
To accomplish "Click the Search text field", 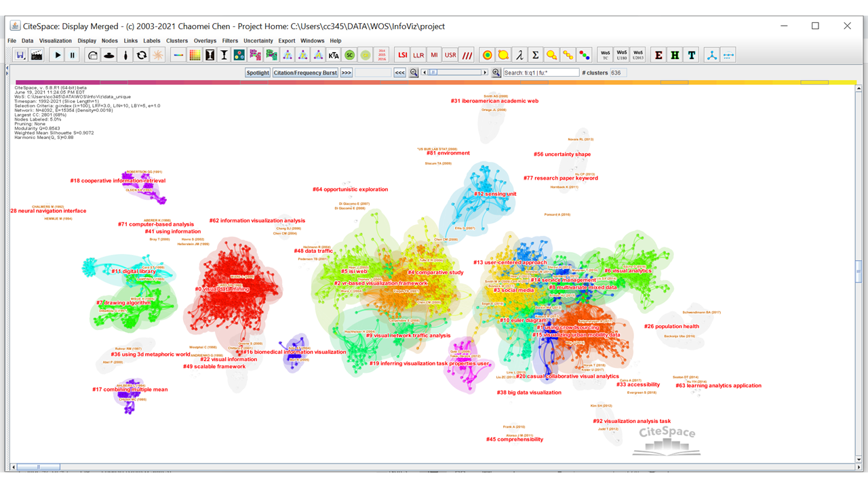I will (x=541, y=73).
